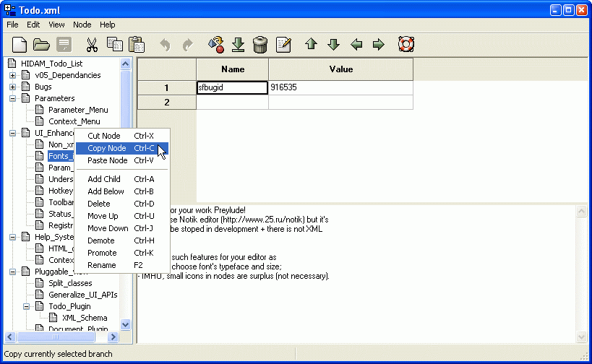Click the clipboard Paste toolbar icon
The width and height of the screenshot is (592, 364).
pos(137,45)
